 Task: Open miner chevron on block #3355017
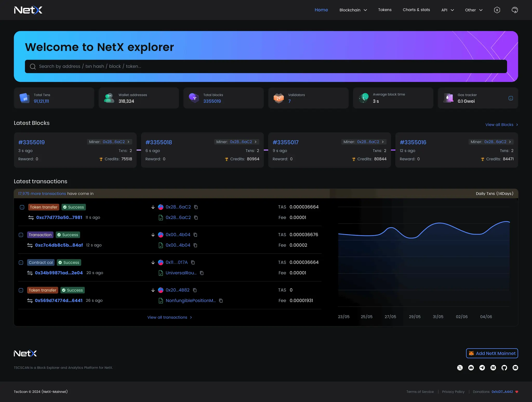tap(383, 142)
